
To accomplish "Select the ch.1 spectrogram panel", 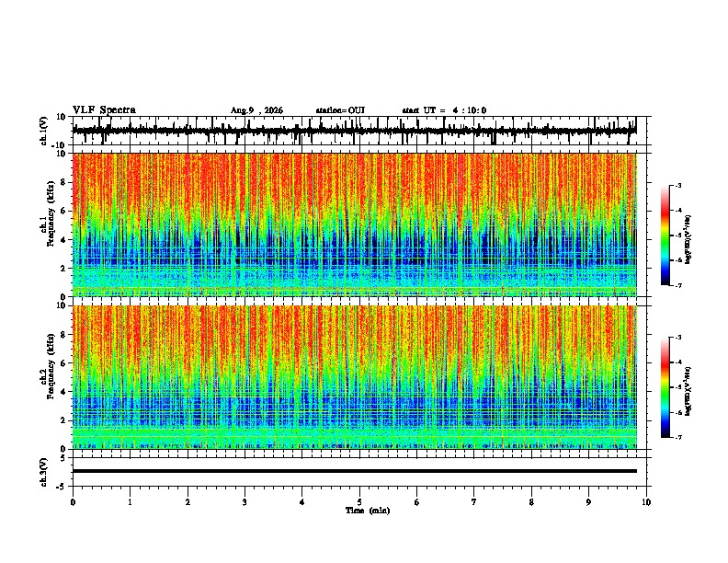I will pos(354,224).
